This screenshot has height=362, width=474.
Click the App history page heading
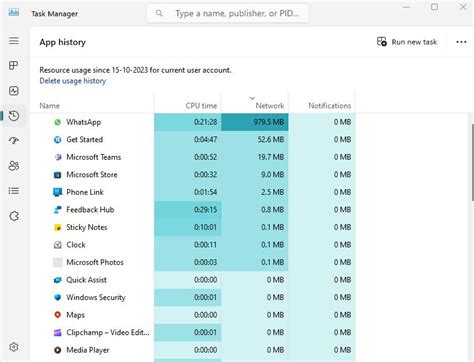(63, 42)
